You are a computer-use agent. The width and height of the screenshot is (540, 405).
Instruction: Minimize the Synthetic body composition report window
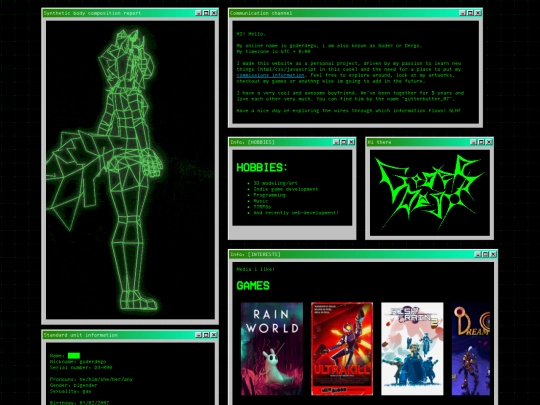[x=198, y=13]
